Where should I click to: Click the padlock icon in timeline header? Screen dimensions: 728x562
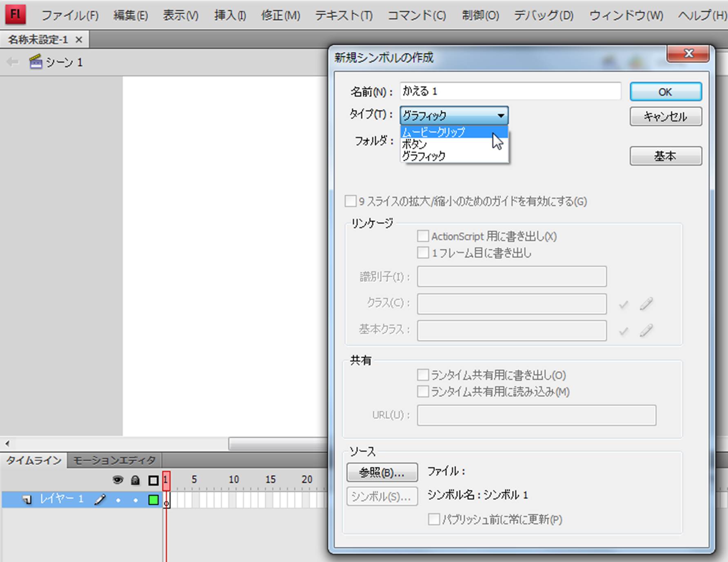point(135,480)
